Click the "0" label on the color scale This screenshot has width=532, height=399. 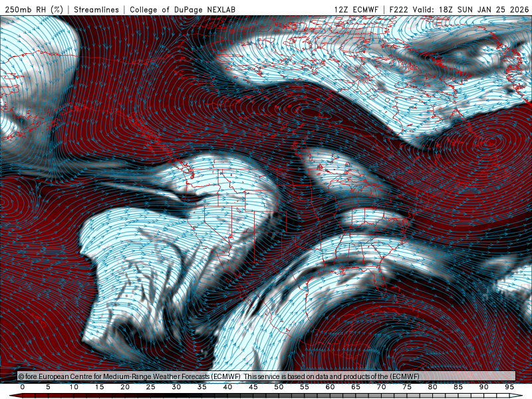pos(23,387)
